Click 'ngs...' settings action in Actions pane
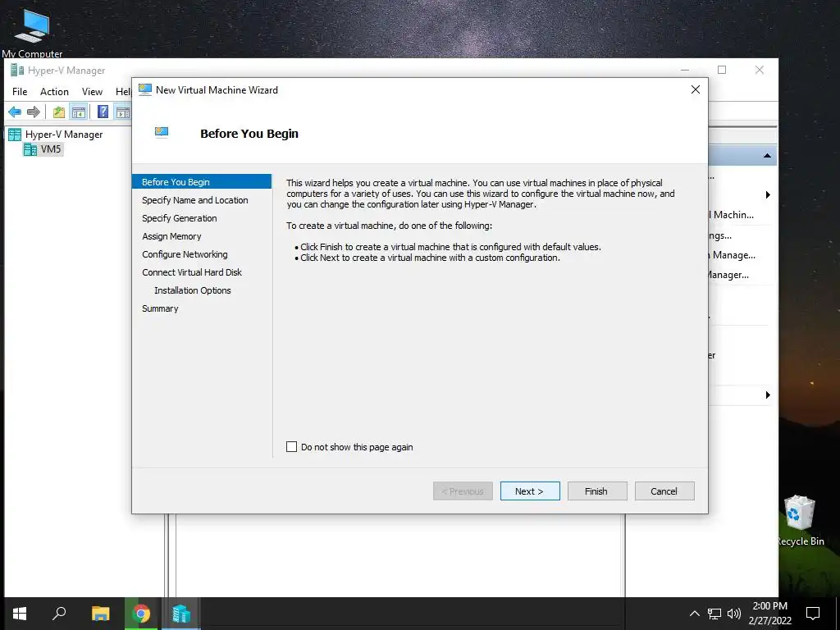 pyautogui.click(x=720, y=235)
